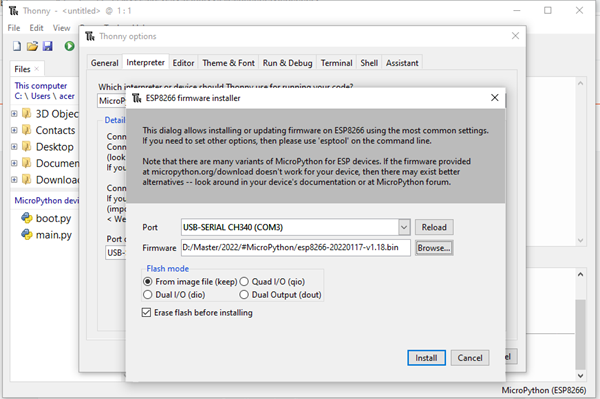Open the Run & Debug tab

(x=287, y=63)
